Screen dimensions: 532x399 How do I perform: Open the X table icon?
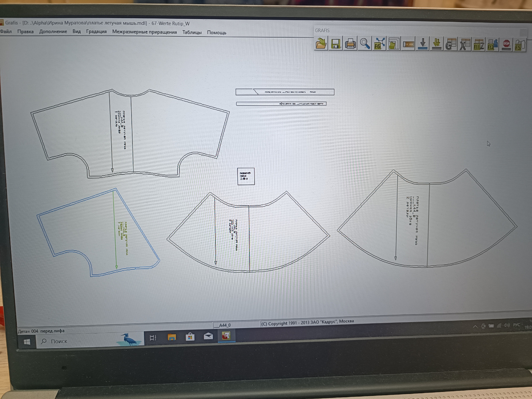[465, 44]
